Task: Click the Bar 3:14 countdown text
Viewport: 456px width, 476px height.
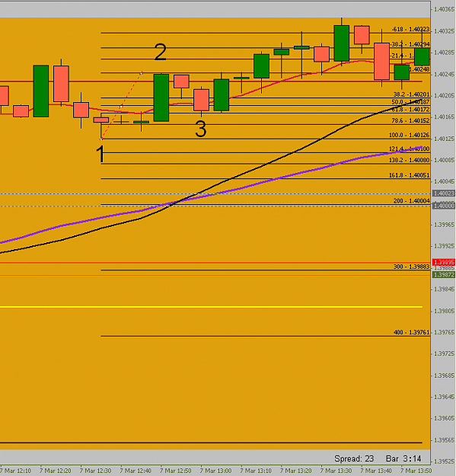Action: point(403,458)
